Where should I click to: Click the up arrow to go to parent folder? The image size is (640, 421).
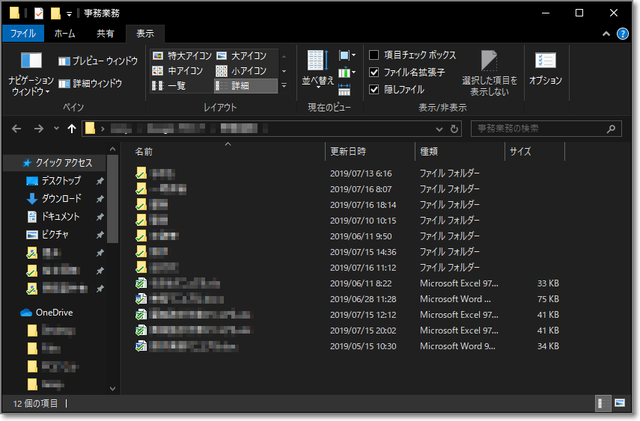pyautogui.click(x=71, y=129)
